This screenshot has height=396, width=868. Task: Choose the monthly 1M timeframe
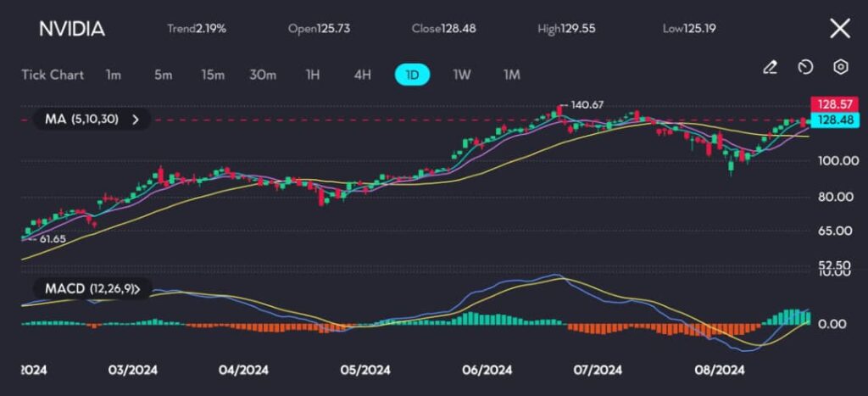511,75
